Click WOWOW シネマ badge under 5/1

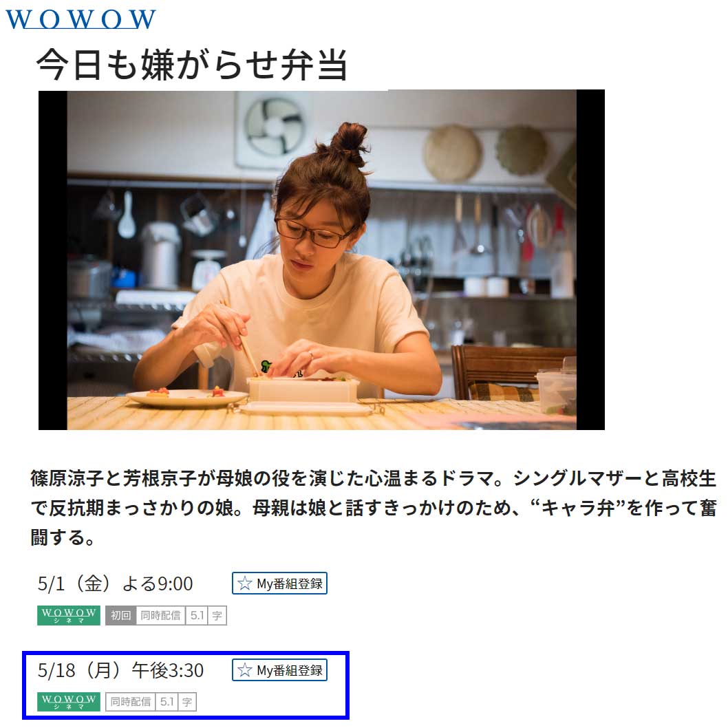[69, 615]
